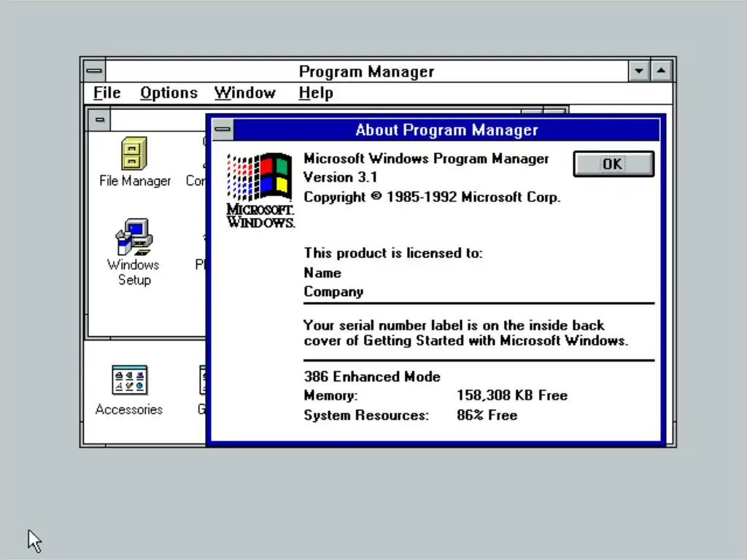Click the 'Name' licensed-to field text

pos(322,273)
